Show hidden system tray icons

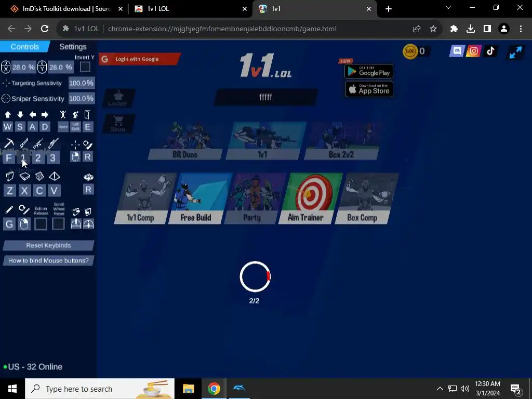(x=440, y=389)
